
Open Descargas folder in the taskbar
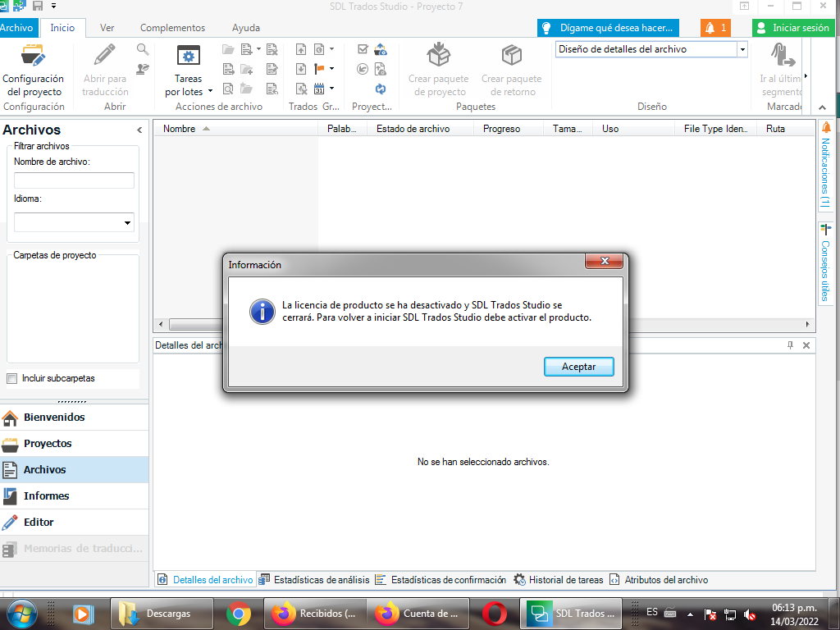pyautogui.click(x=162, y=614)
